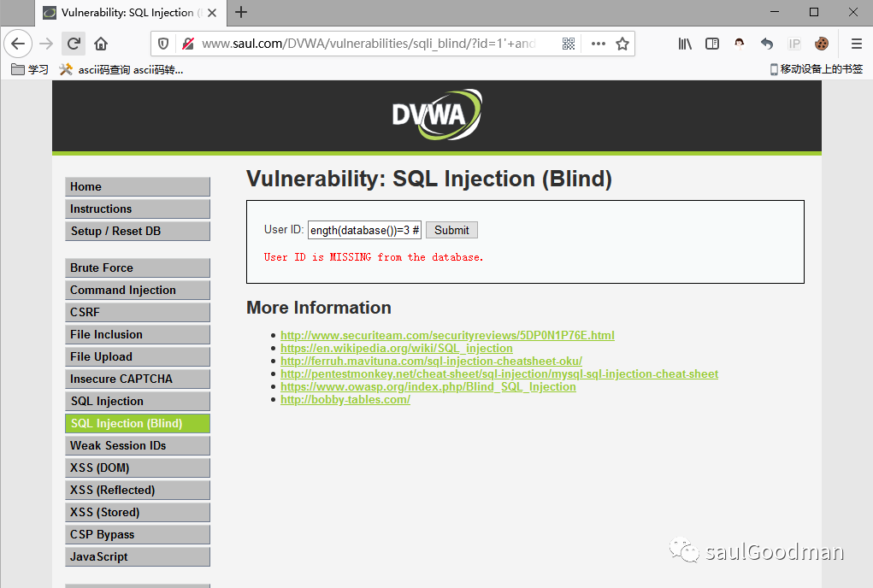Submit the User ID form
The height and width of the screenshot is (588, 873).
(451, 230)
